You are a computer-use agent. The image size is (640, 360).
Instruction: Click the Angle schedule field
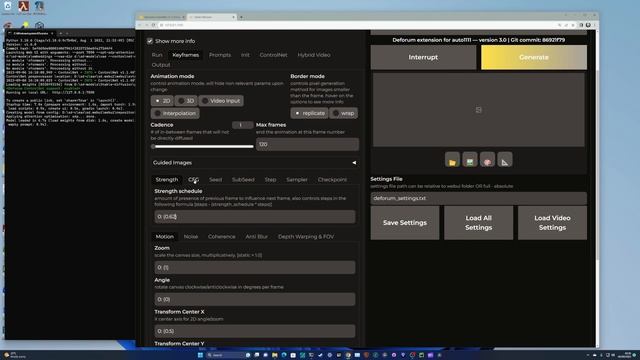(255, 299)
